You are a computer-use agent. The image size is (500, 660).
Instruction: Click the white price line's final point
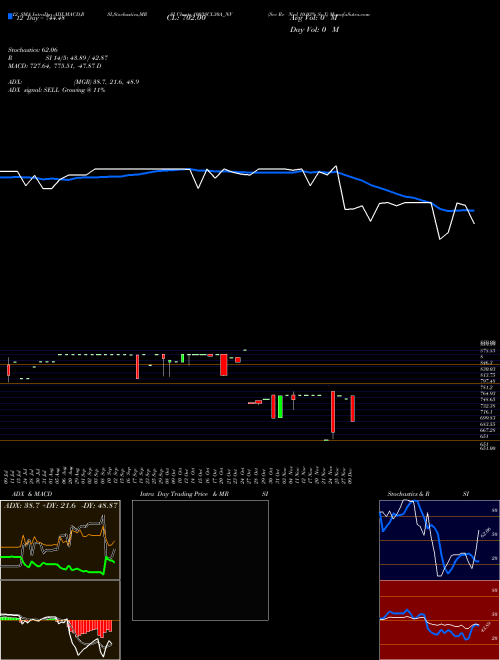[x=474, y=223]
